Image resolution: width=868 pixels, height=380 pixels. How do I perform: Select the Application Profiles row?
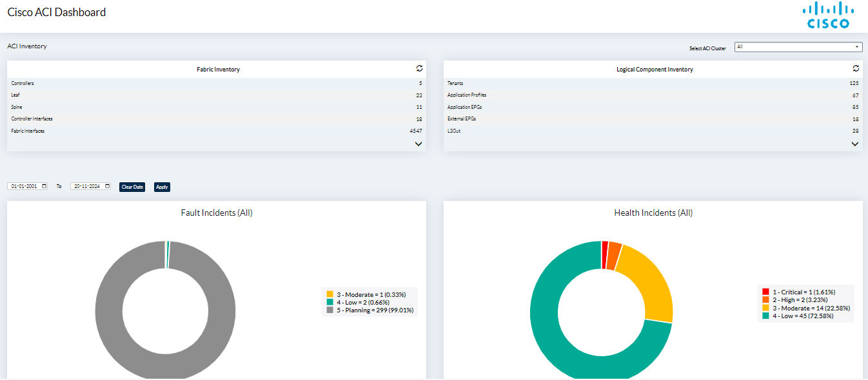653,95
